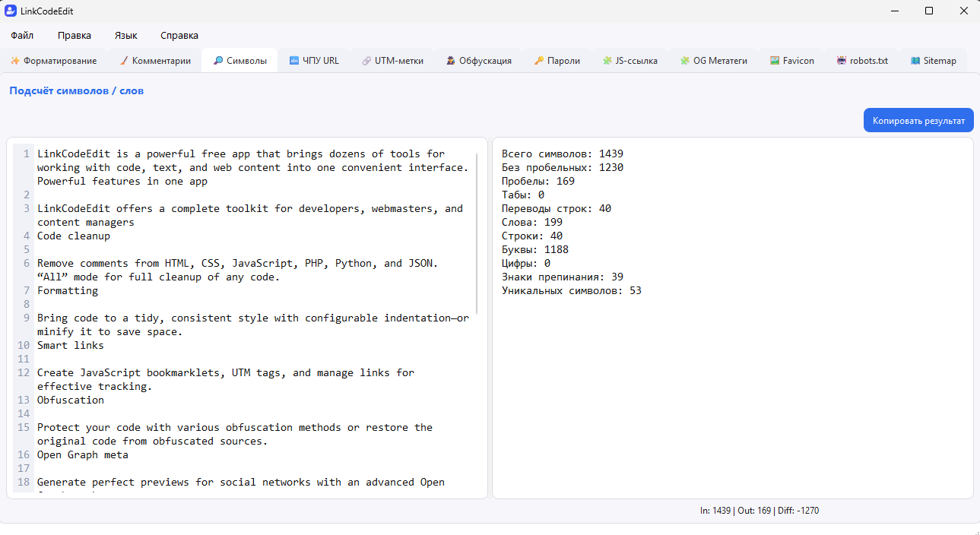Switch to the robots.txt tab
Viewport: 980px width, 535px height.
point(863,61)
